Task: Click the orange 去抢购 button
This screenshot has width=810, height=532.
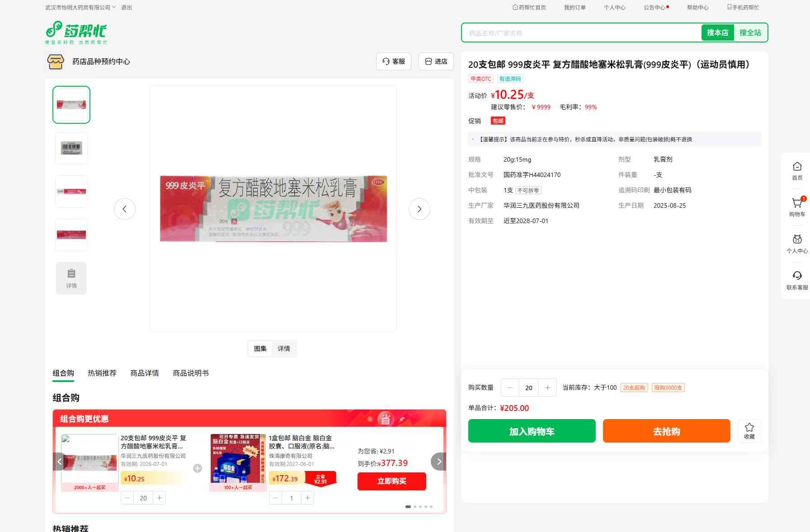Action: point(666,431)
